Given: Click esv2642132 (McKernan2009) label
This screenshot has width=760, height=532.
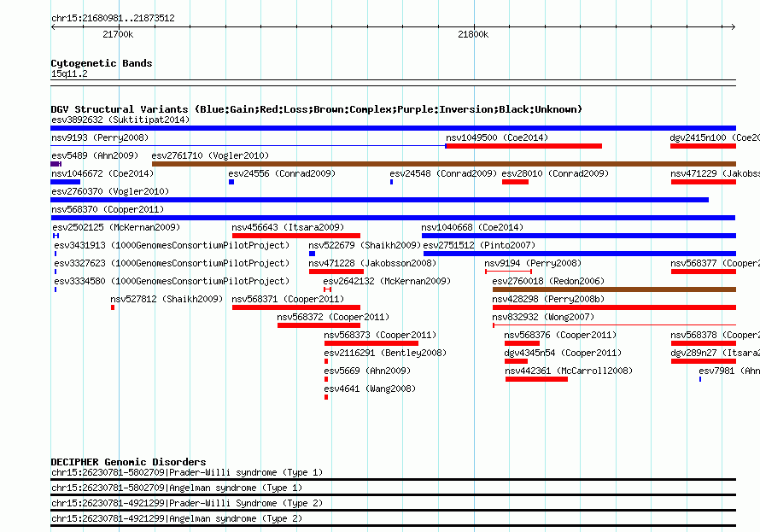Looking at the screenshot, I should (x=387, y=281).
